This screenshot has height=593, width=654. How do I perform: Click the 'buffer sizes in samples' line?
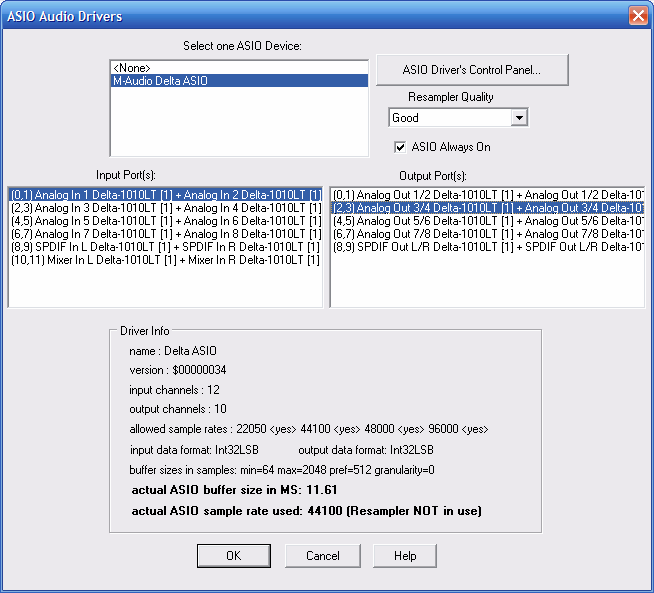click(282, 470)
